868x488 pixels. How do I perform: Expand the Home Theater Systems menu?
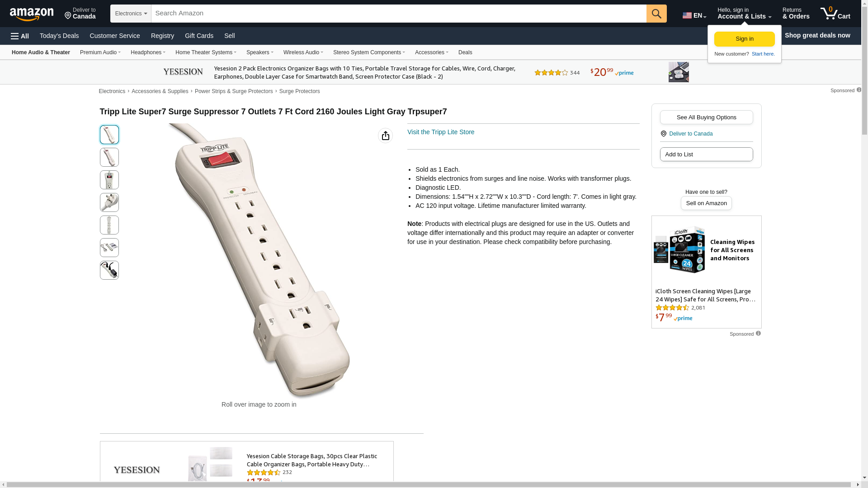[x=206, y=52]
